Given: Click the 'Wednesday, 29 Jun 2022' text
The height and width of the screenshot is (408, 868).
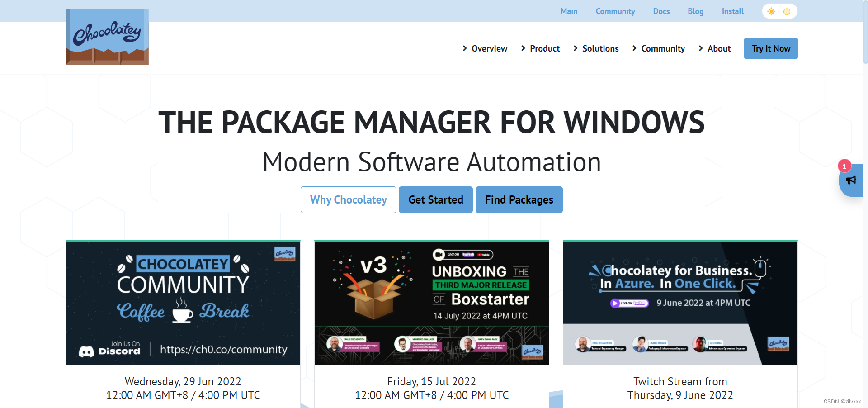Looking at the screenshot, I should [183, 381].
